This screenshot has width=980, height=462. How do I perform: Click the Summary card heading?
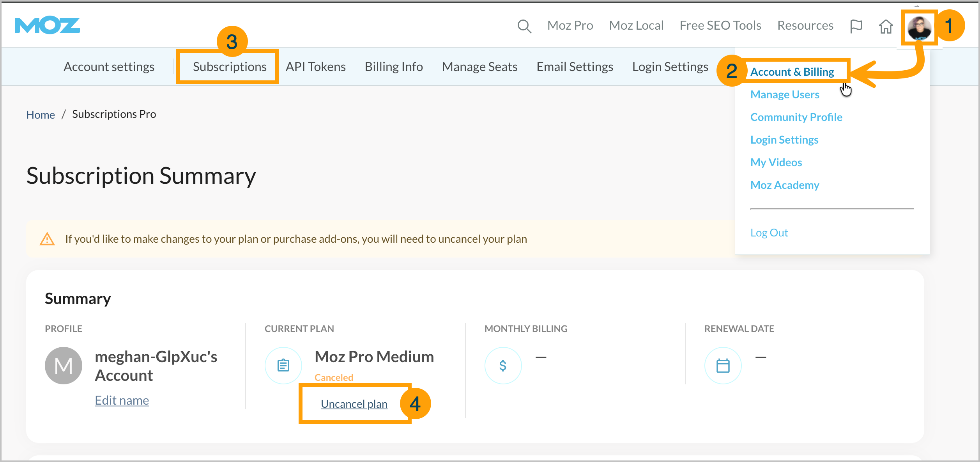click(x=78, y=299)
